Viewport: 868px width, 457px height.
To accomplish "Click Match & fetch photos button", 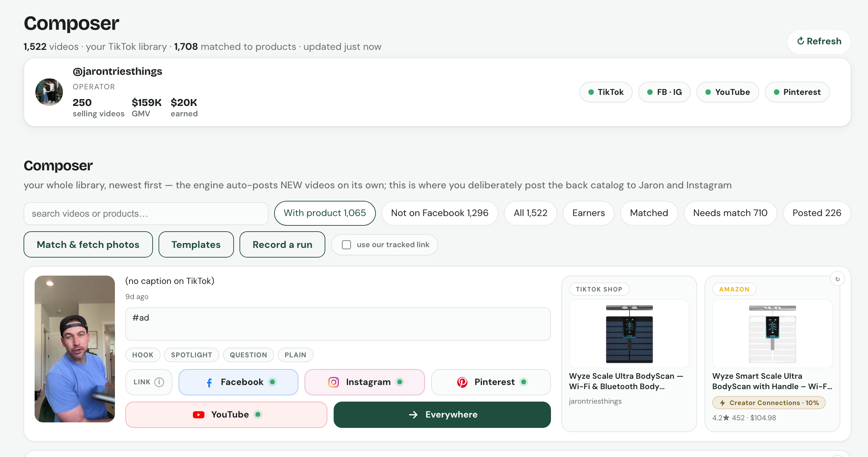I will pyautogui.click(x=88, y=244).
